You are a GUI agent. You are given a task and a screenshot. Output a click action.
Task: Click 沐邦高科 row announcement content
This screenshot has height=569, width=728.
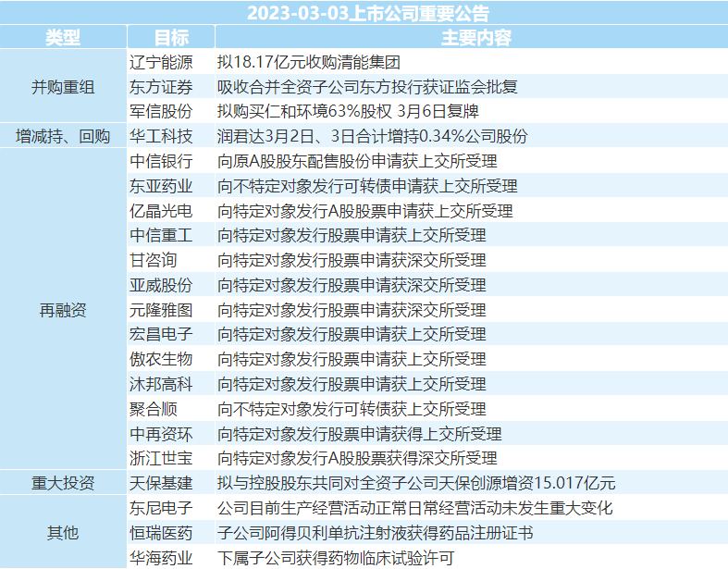(352, 384)
